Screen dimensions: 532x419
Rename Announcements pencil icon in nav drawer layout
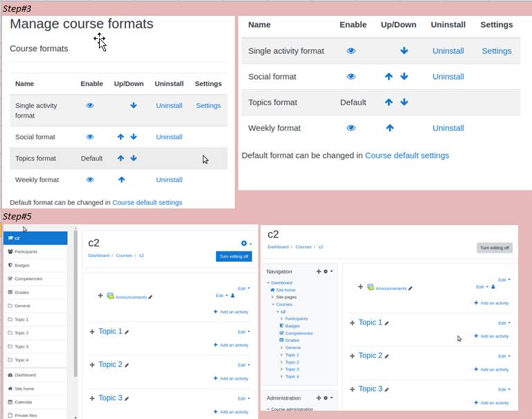point(150,297)
